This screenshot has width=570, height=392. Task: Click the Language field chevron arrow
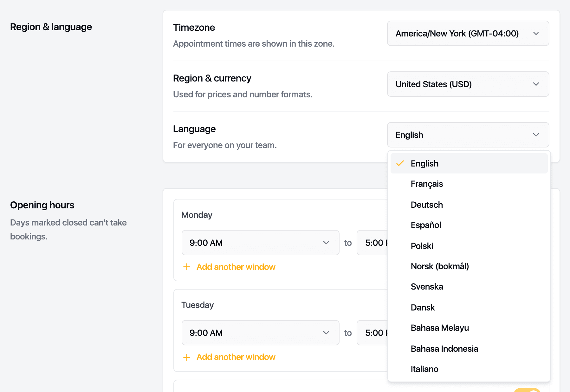tap(536, 135)
